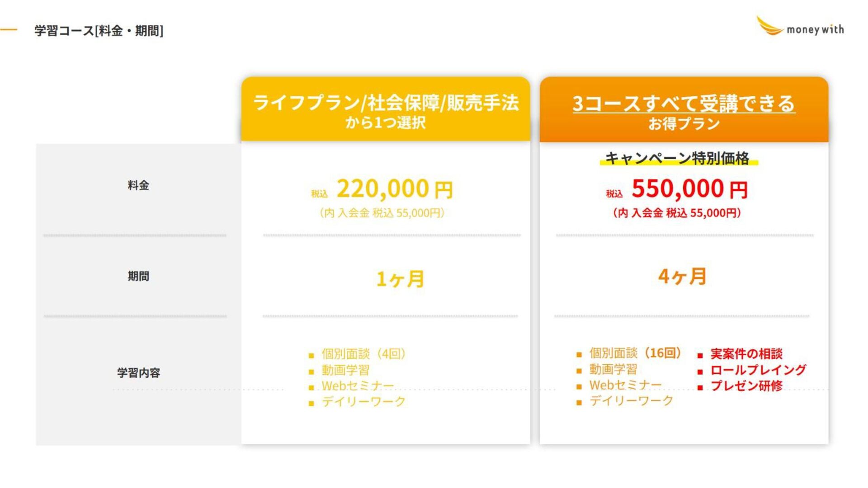
Task: Click the 個別面談（4回） bullet item
Action: (x=363, y=354)
